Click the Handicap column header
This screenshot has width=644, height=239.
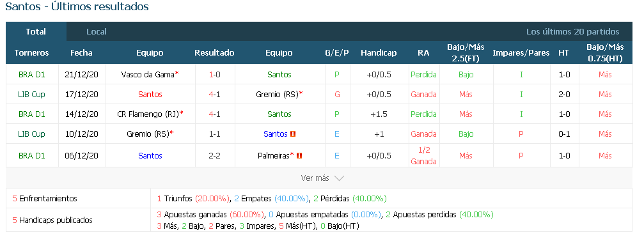[x=379, y=52]
